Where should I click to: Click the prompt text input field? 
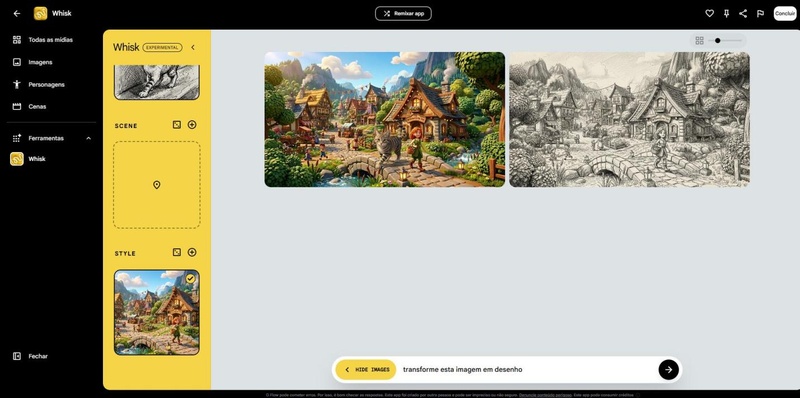point(528,370)
